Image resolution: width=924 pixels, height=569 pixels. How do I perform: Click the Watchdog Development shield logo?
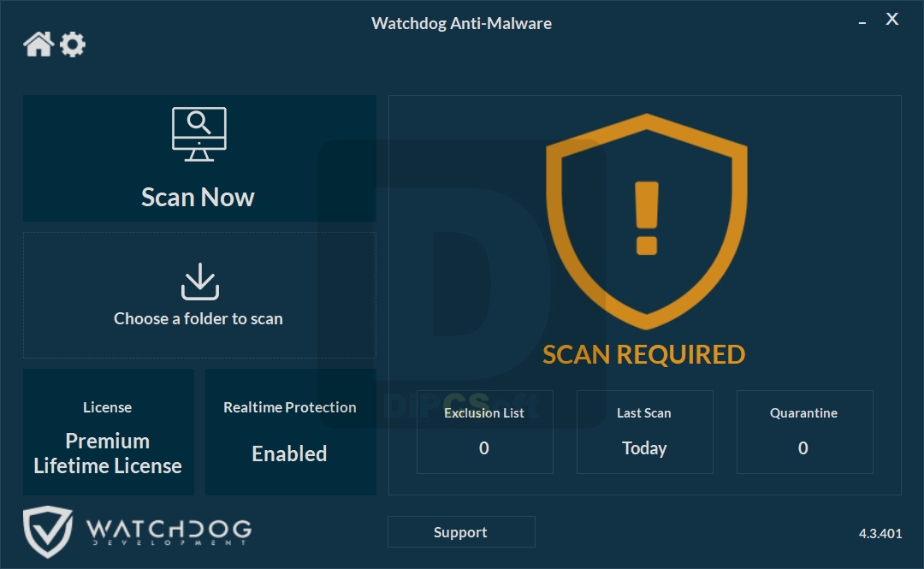[x=48, y=531]
